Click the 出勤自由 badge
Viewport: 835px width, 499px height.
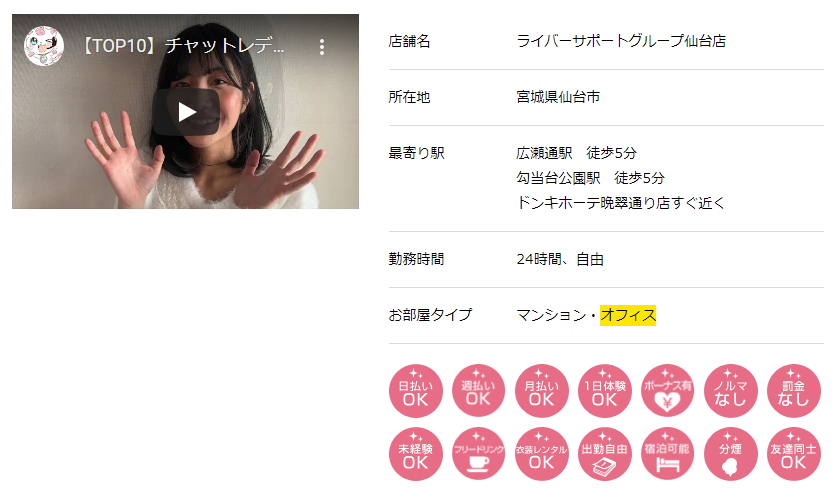click(x=604, y=454)
